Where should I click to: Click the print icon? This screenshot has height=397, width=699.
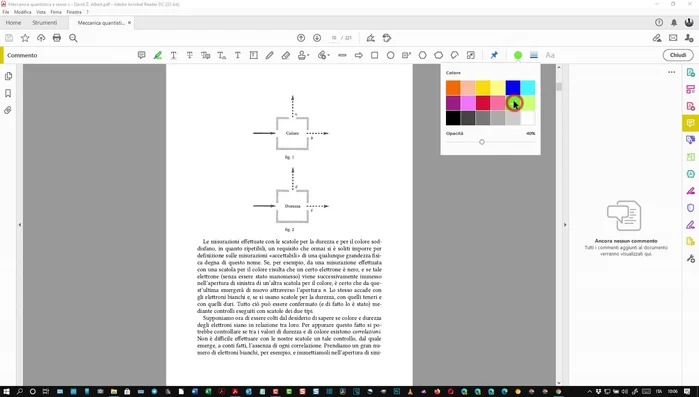point(57,38)
